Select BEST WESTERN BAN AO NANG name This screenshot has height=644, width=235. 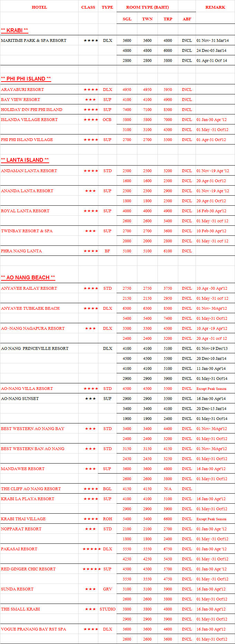tap(33, 449)
